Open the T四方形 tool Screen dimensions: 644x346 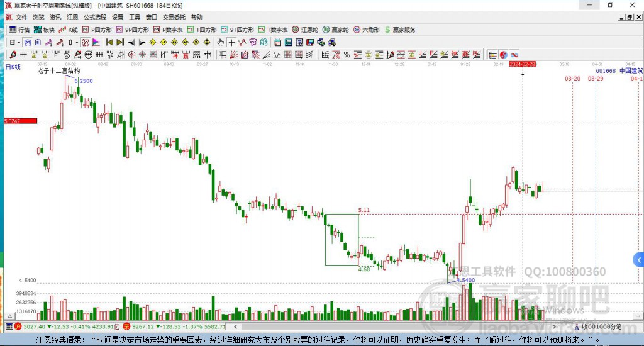tap(202, 30)
